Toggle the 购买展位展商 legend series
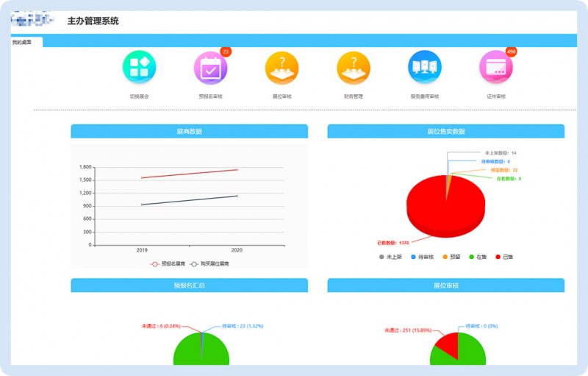 [x=209, y=264]
